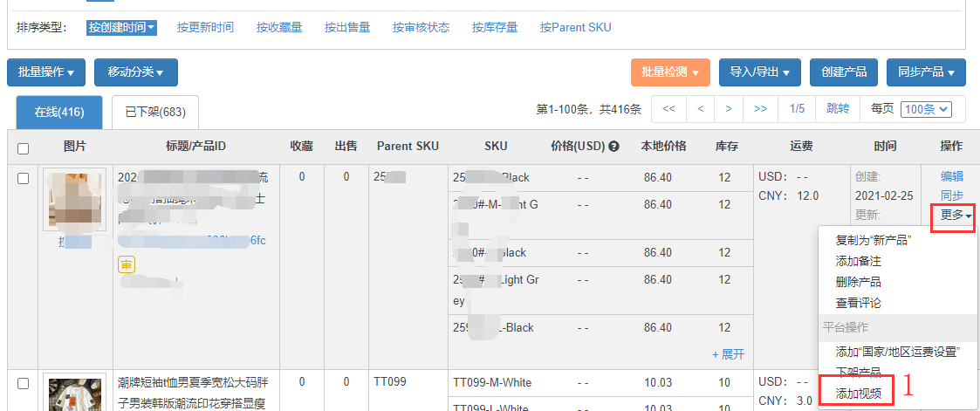Screen dimensions: 980x411
Task: Choose 添加视频 from the more menu
Action: (858, 394)
